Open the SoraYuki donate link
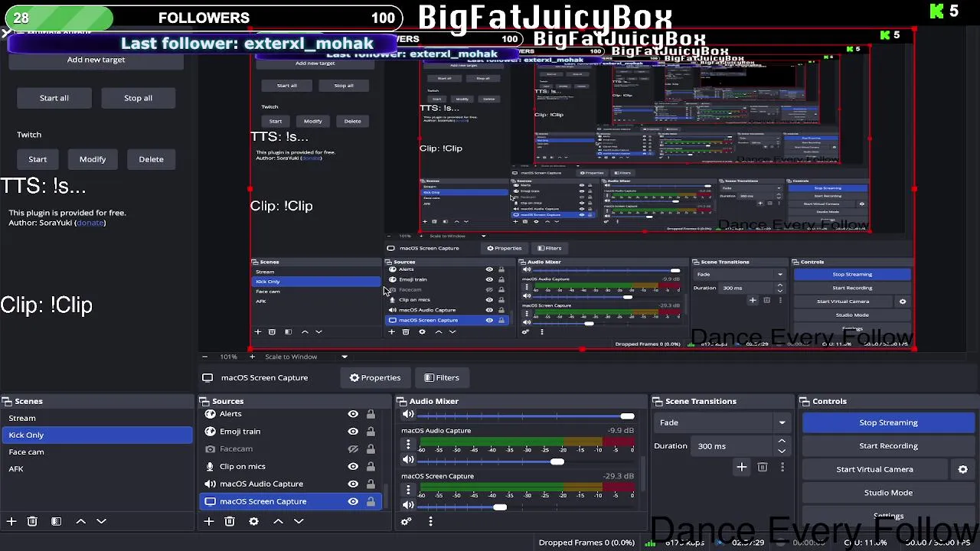980x551 pixels. coord(90,223)
